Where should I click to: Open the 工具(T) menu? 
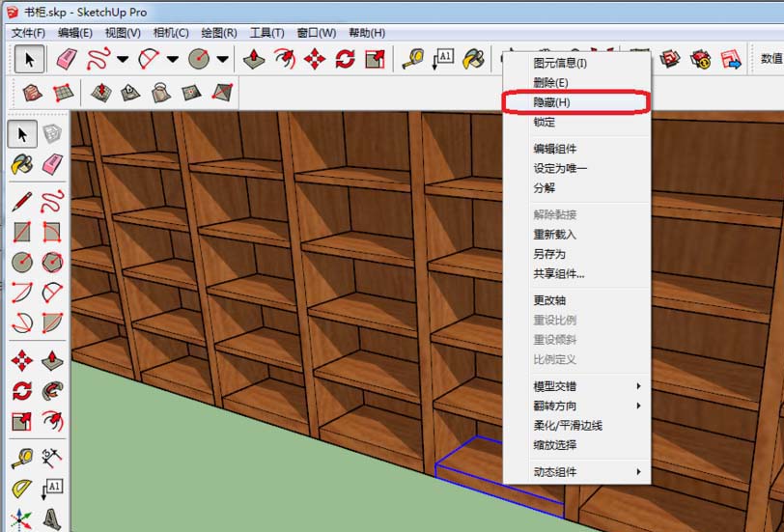[x=267, y=33]
